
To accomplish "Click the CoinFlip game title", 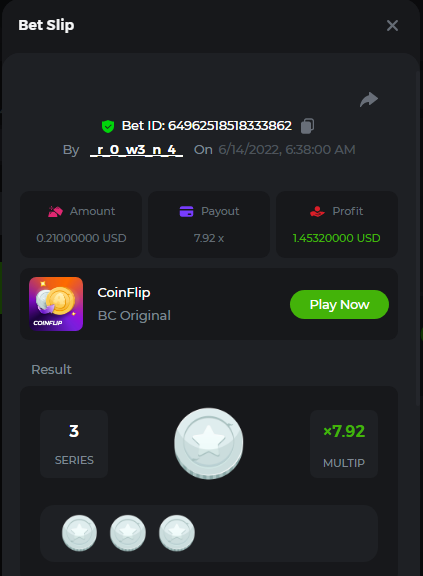I will [124, 292].
